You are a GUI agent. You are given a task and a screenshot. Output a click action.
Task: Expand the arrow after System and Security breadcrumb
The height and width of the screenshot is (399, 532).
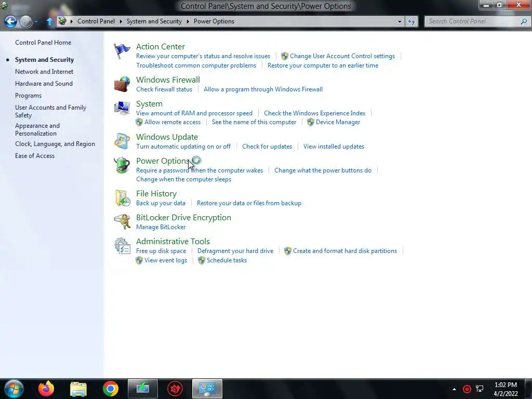[x=188, y=21]
